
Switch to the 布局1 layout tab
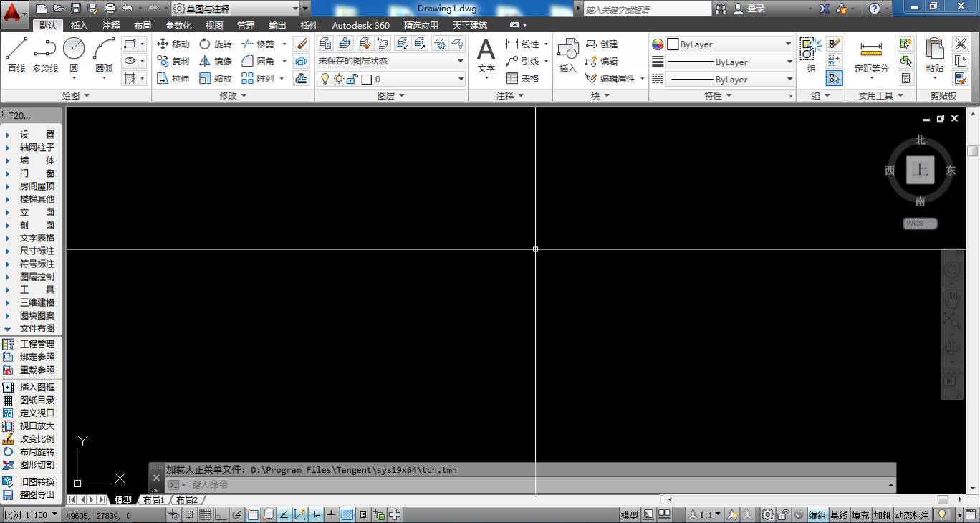(x=153, y=500)
